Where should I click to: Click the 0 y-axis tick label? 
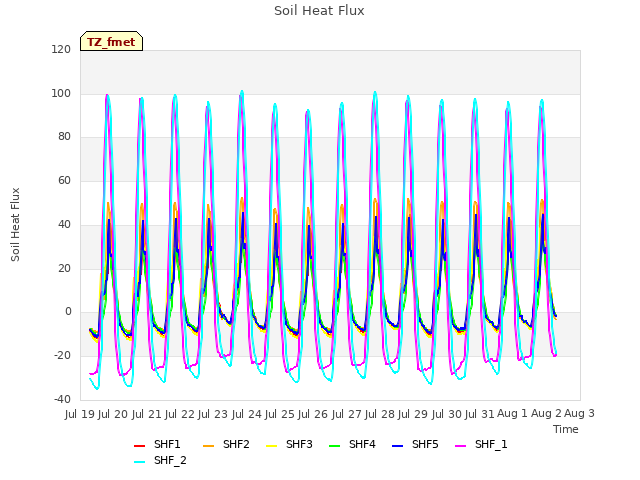68,312
